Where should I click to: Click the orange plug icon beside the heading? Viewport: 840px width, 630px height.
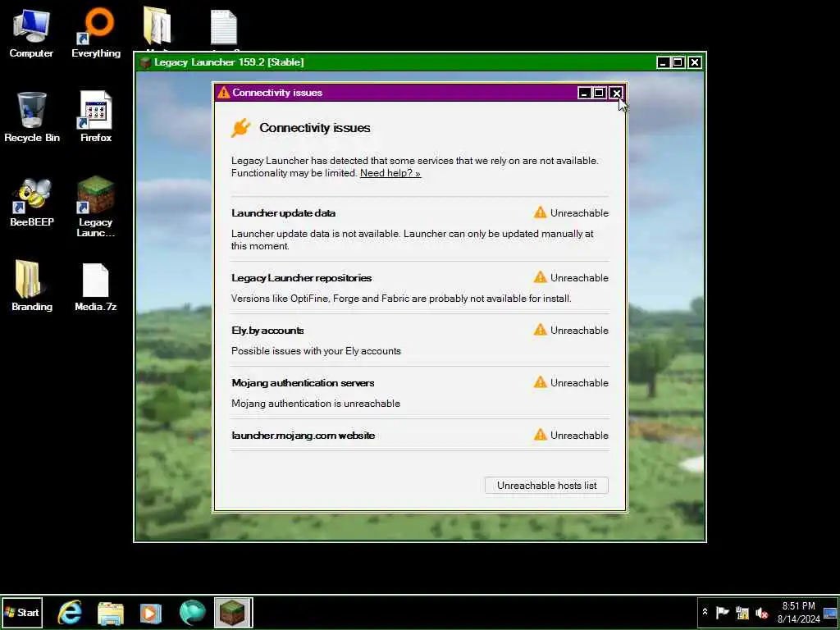tap(241, 128)
